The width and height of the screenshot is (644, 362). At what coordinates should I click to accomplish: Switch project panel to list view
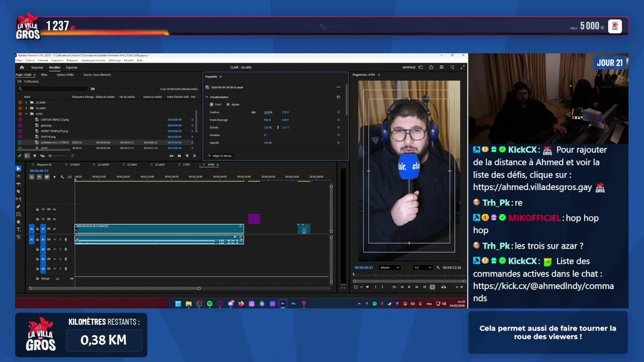(x=27, y=155)
